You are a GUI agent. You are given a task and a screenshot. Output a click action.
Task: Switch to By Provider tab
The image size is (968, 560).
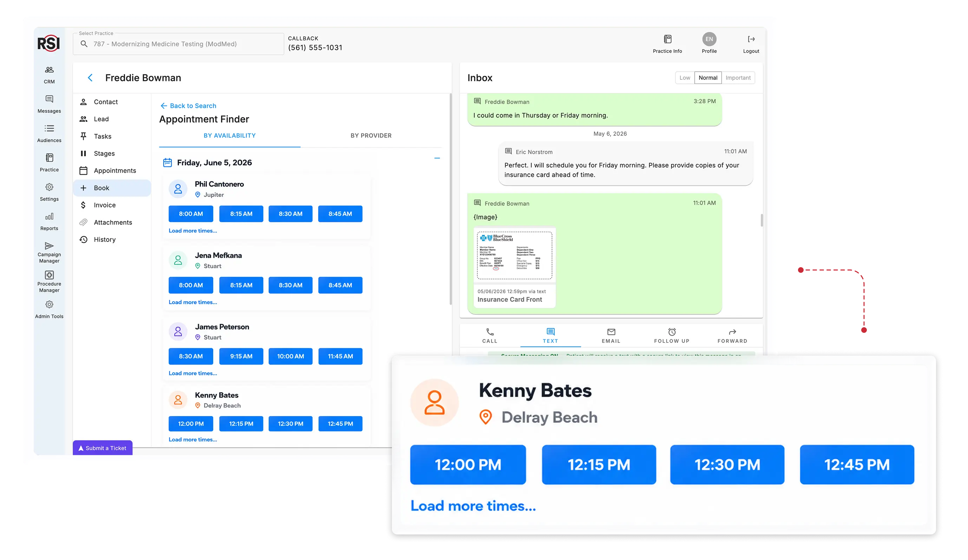[371, 136]
